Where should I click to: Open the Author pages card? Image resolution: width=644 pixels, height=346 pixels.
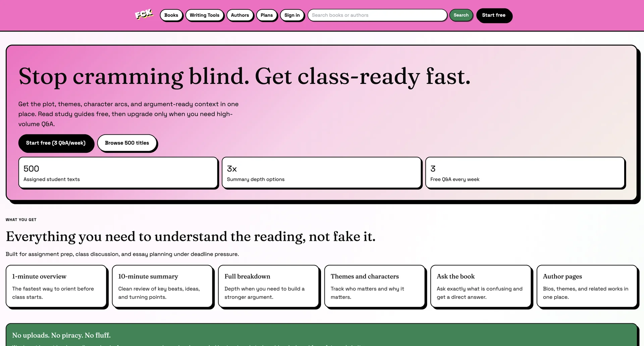tap(587, 286)
